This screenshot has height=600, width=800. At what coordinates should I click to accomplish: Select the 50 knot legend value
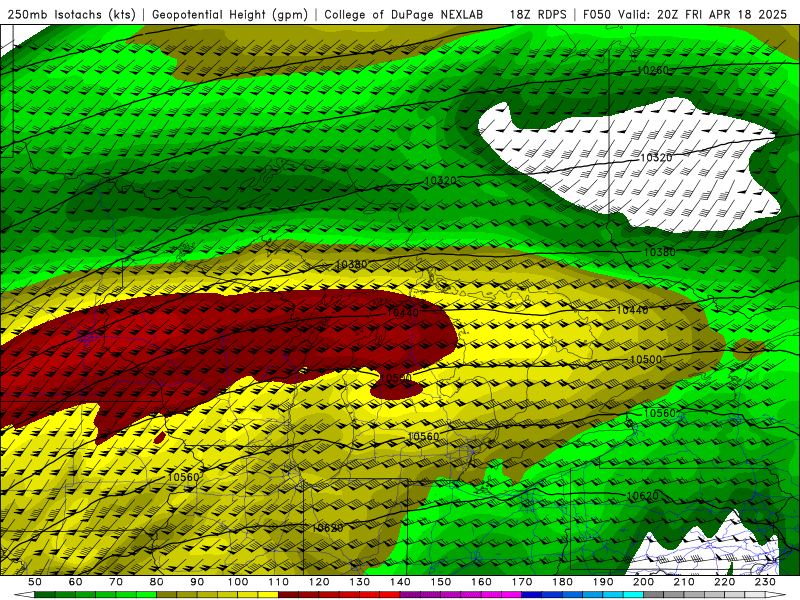click(35, 582)
